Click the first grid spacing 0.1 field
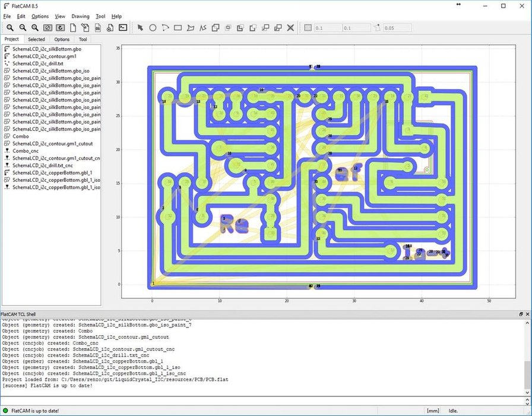The width and height of the screenshot is (532, 416). tap(328, 28)
